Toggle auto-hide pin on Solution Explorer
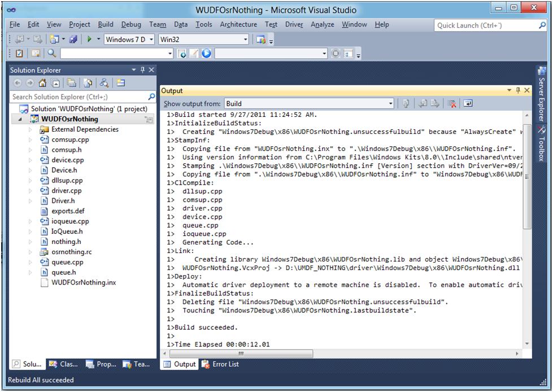Viewport: 553px width, 392px height. pos(142,70)
